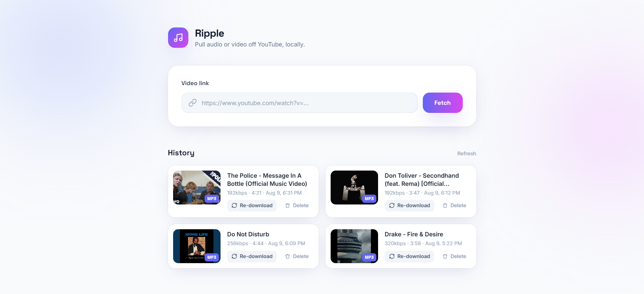Click 'Pull audio or video off YouTube, locally.'
Image resolution: width=644 pixels, height=294 pixels.
point(250,44)
